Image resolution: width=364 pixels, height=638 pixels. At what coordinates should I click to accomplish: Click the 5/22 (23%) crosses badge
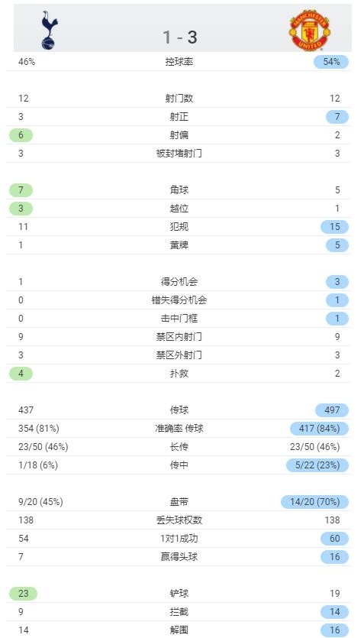[x=317, y=465]
